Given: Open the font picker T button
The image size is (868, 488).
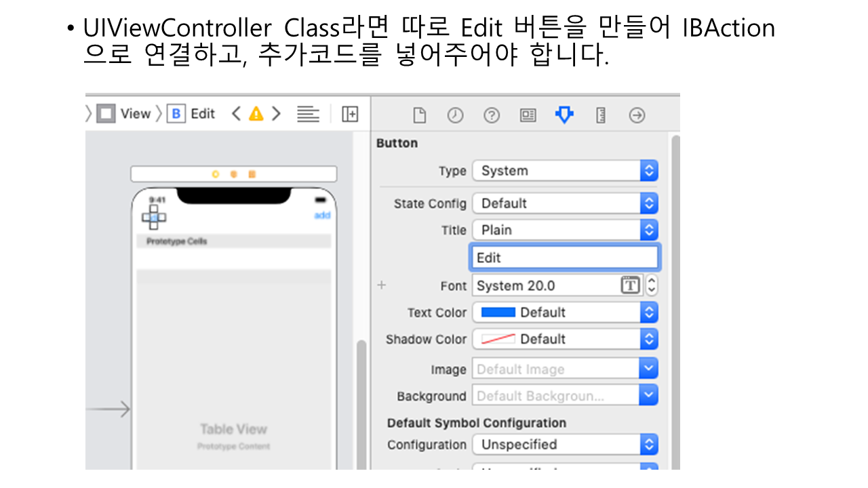Looking at the screenshot, I should 630,285.
